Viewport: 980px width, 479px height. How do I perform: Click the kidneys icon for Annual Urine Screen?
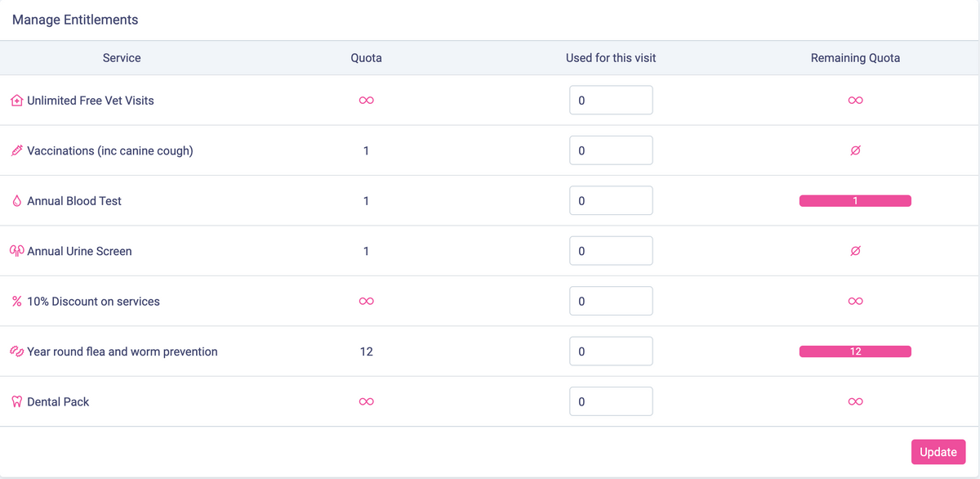tap(16, 251)
